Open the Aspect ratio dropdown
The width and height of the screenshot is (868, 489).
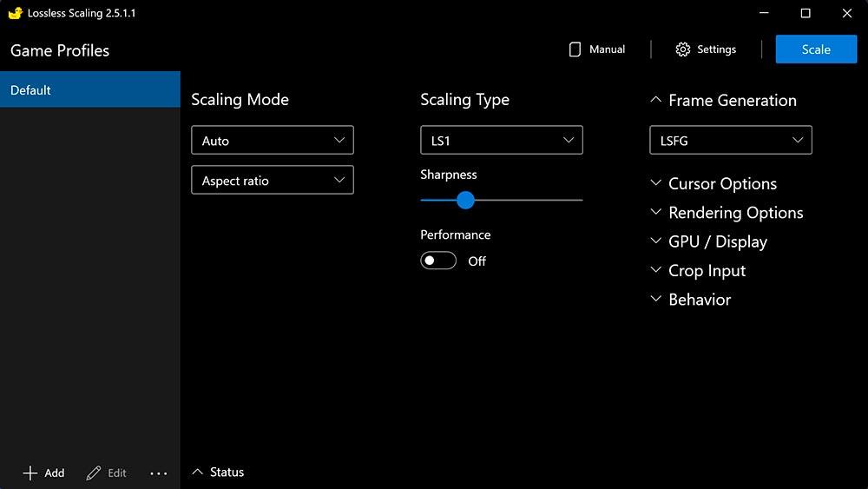click(272, 180)
